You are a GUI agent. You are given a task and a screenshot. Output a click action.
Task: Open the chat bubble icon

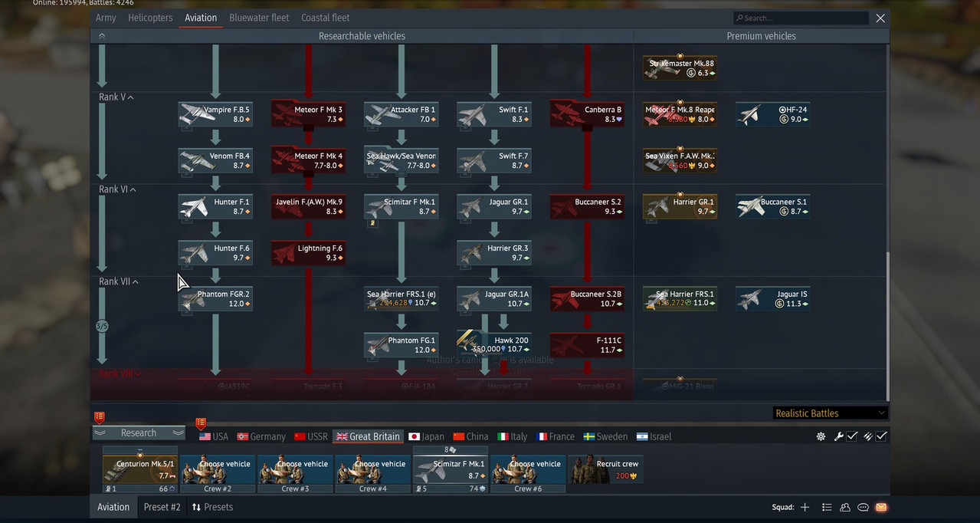coord(863,507)
